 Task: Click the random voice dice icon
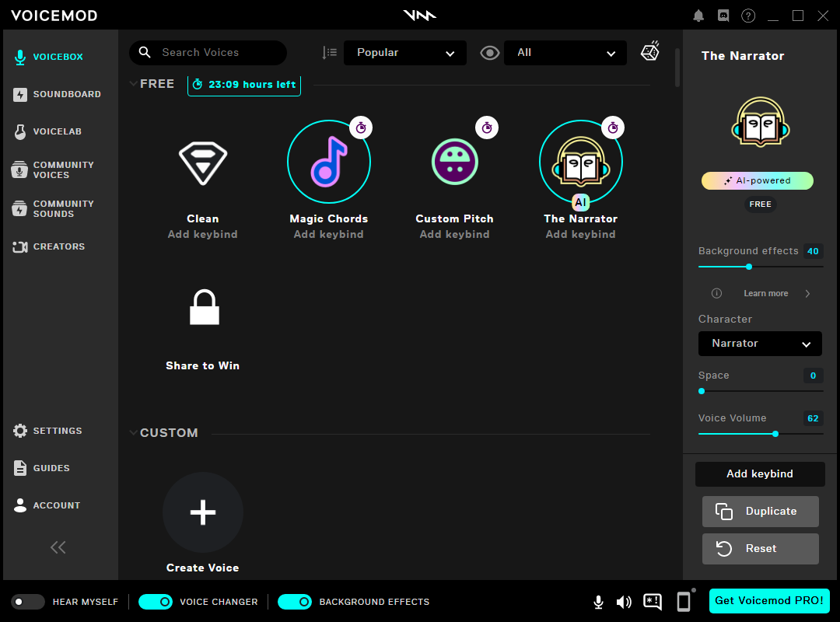tap(649, 51)
